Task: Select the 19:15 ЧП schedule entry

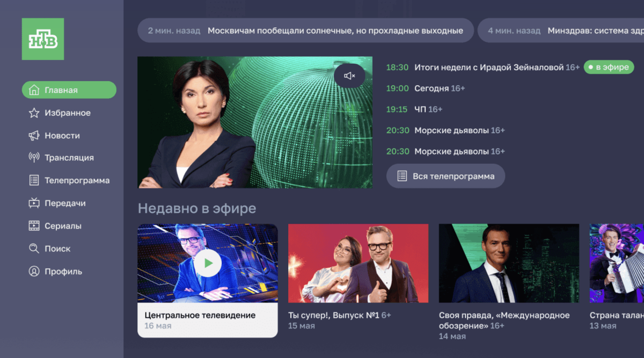Action: [x=414, y=109]
